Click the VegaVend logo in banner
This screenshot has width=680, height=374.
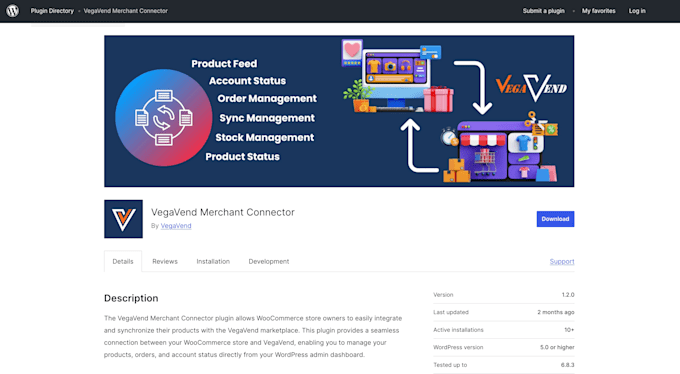coord(531,87)
